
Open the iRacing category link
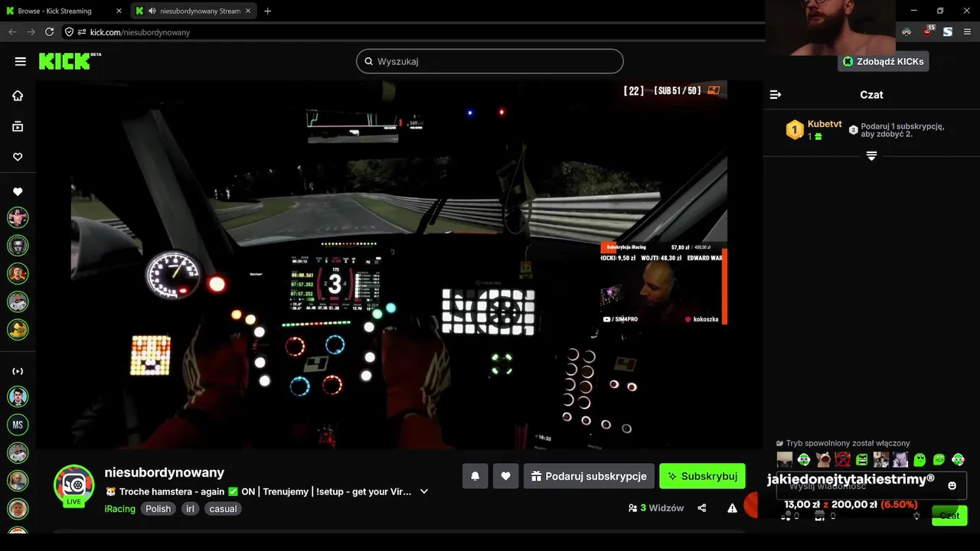119,509
